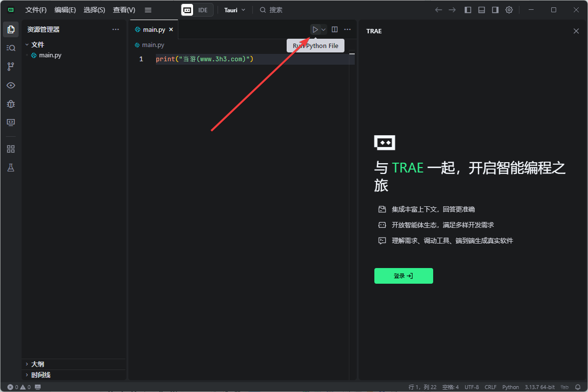The height and width of the screenshot is (392, 588).
Task: Navigate forward with the right arrow
Action: tap(452, 10)
